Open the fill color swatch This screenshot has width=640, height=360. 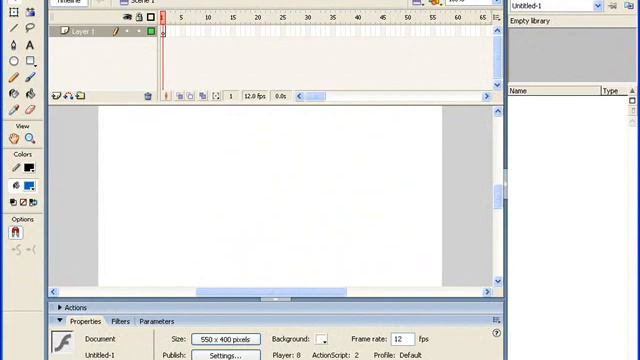tap(29, 186)
